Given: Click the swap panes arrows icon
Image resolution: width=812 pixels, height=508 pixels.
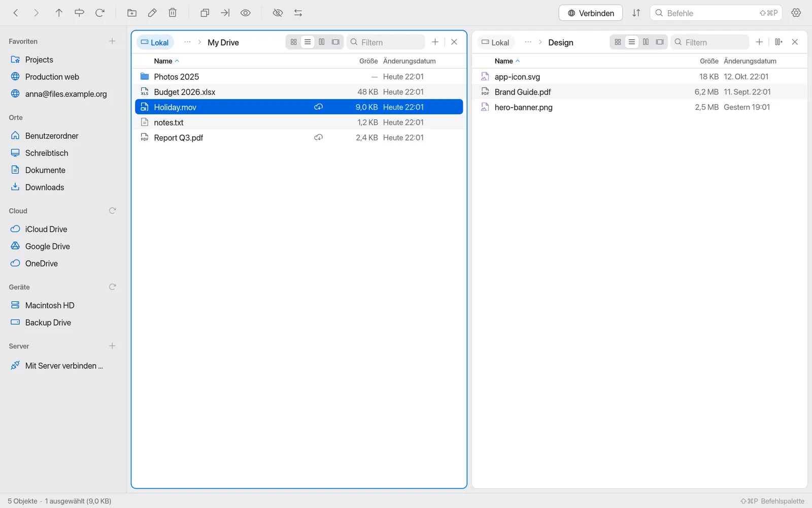Looking at the screenshot, I should (298, 13).
